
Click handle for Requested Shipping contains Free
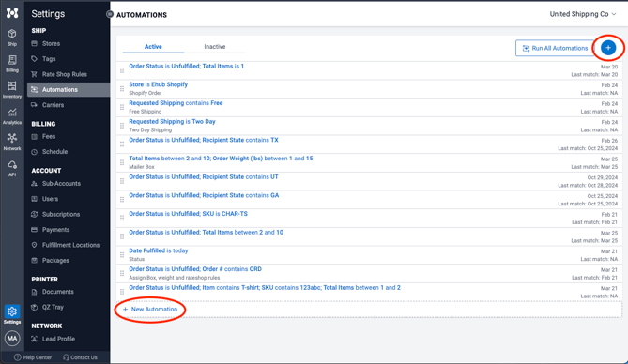pos(122,107)
